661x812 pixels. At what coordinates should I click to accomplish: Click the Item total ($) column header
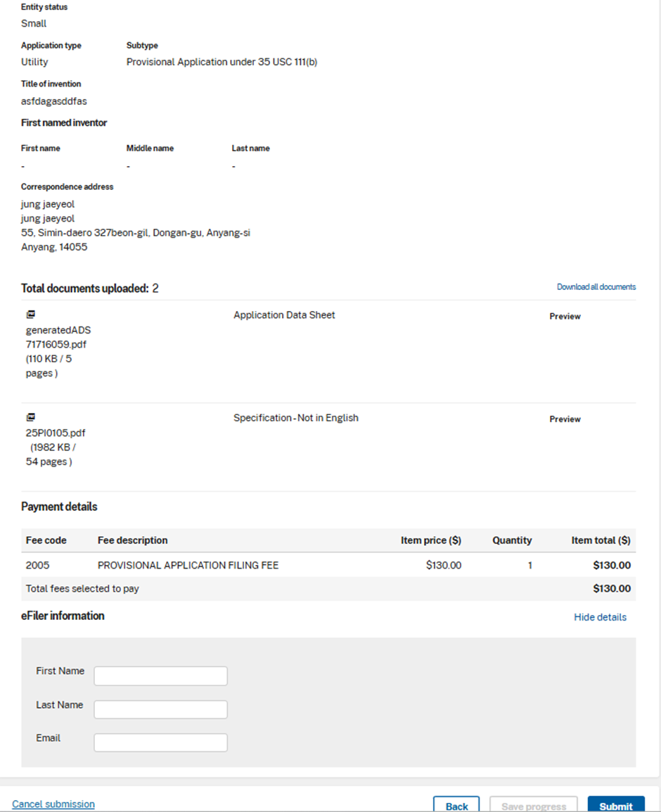click(601, 540)
